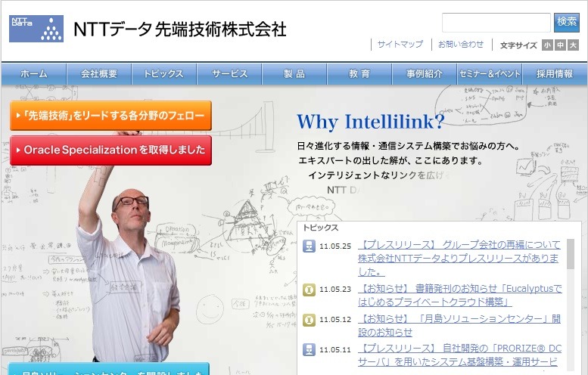
Task: Open the 会社概要 menu tab
Action: pos(99,74)
